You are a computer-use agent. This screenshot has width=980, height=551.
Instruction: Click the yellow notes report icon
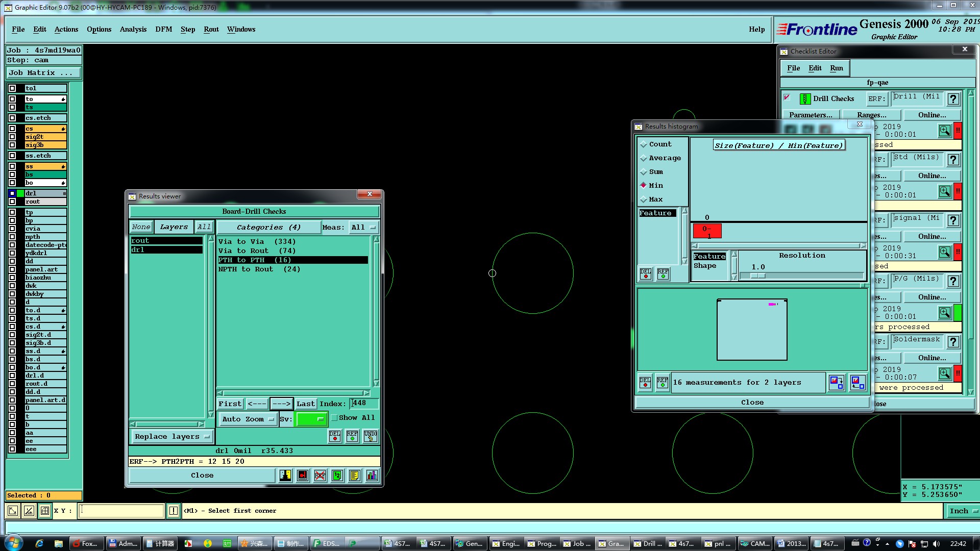point(355,475)
